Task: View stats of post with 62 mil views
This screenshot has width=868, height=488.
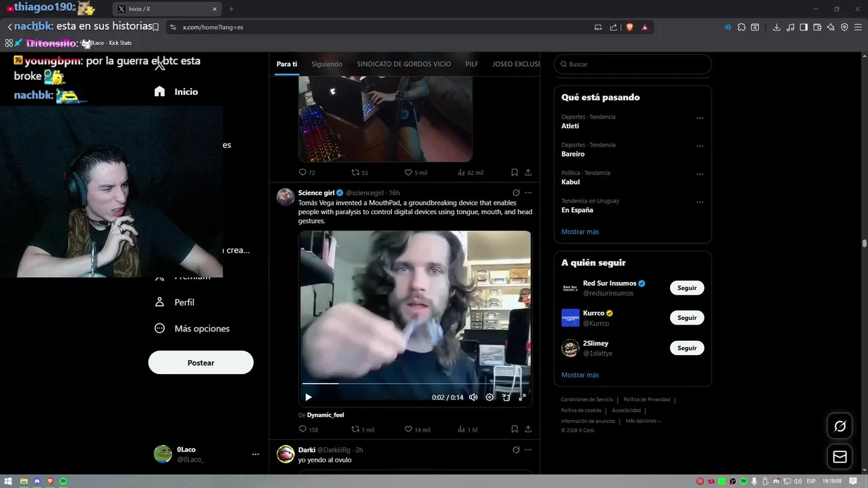Action: click(x=470, y=172)
